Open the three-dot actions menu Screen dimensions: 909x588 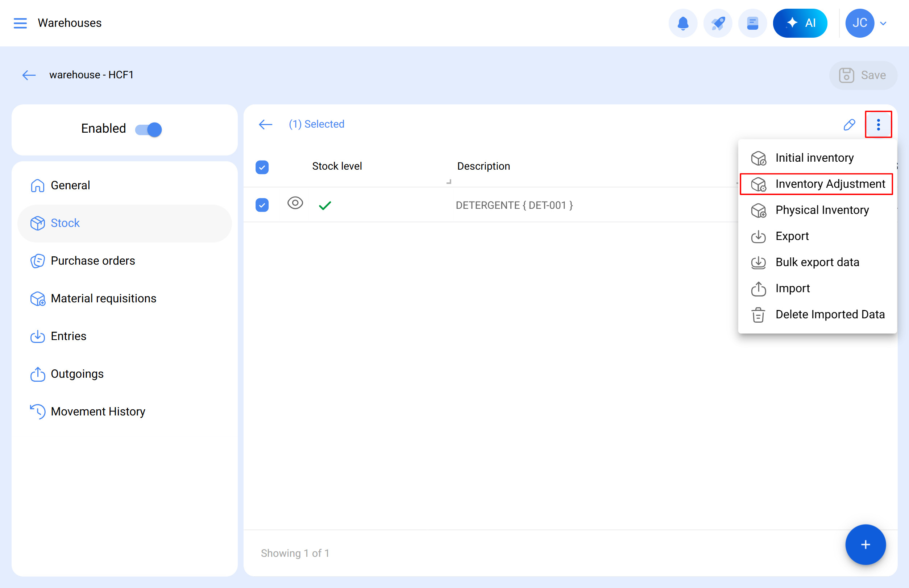pyautogui.click(x=878, y=124)
